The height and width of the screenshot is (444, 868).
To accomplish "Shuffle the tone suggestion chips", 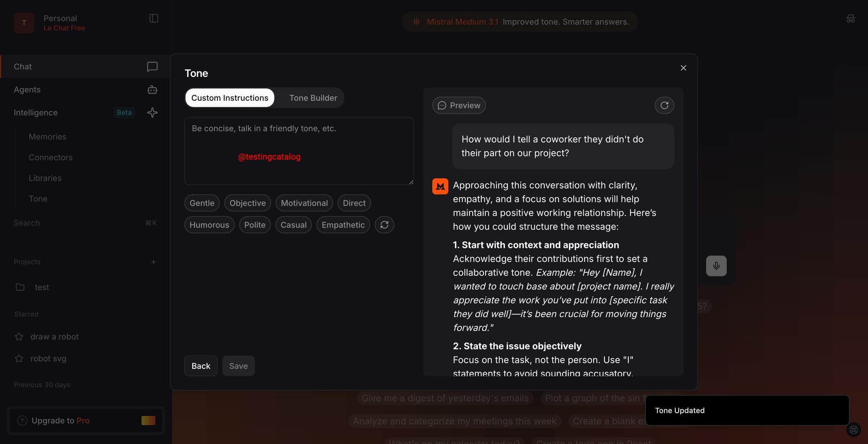I will pos(385,225).
